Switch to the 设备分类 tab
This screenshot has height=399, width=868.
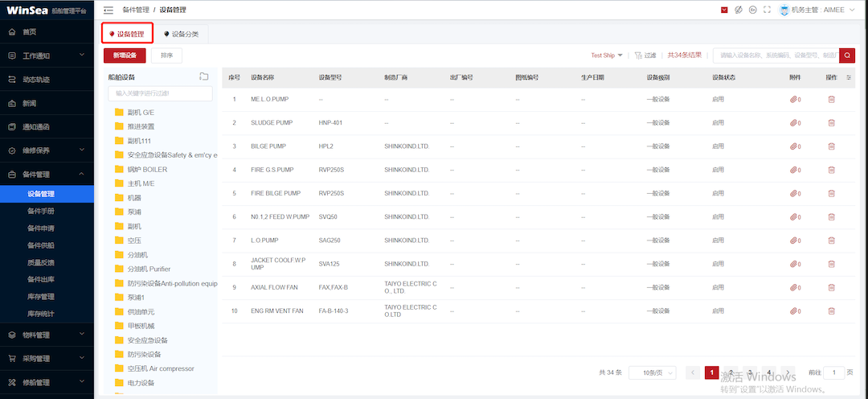181,34
